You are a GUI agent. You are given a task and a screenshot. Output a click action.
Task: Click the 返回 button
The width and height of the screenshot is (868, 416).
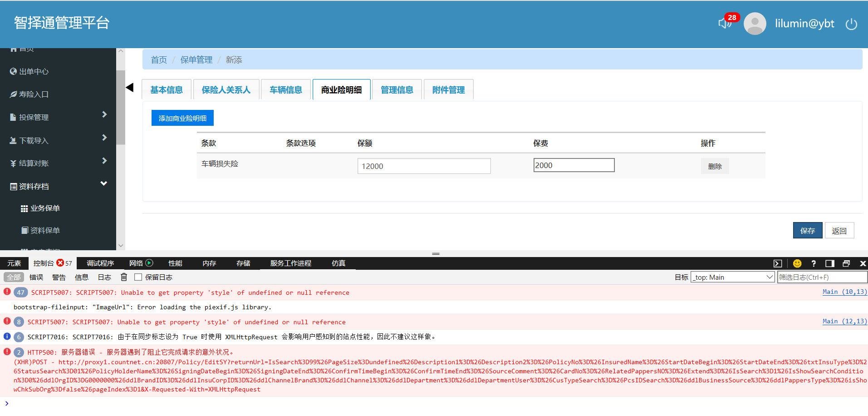(839, 230)
